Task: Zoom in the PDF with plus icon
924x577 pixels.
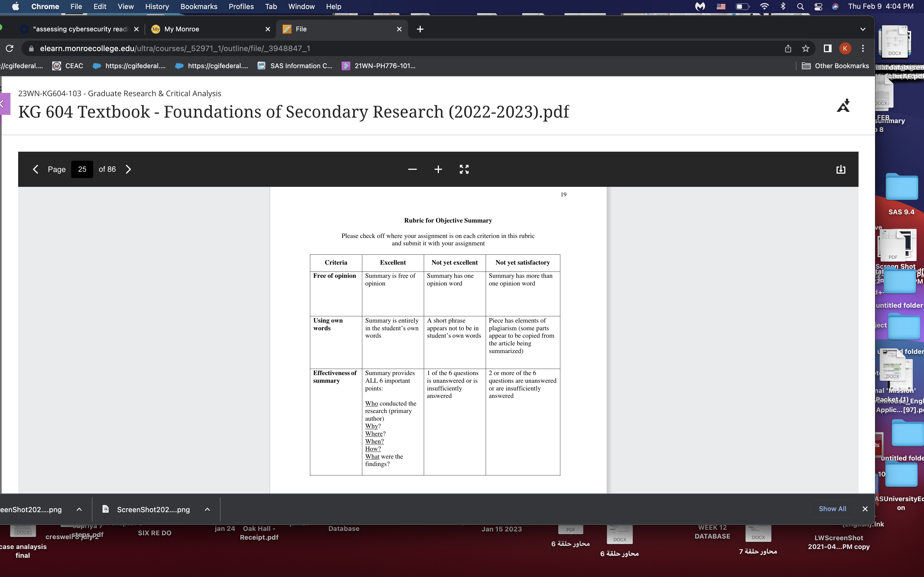Action: pos(438,170)
